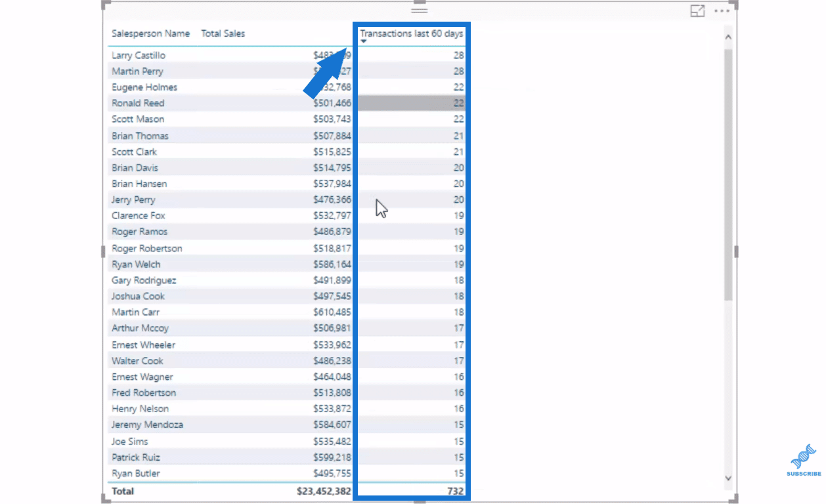This screenshot has height=504, width=826.
Task: Open More options ellipsis menu
Action: [x=722, y=11]
